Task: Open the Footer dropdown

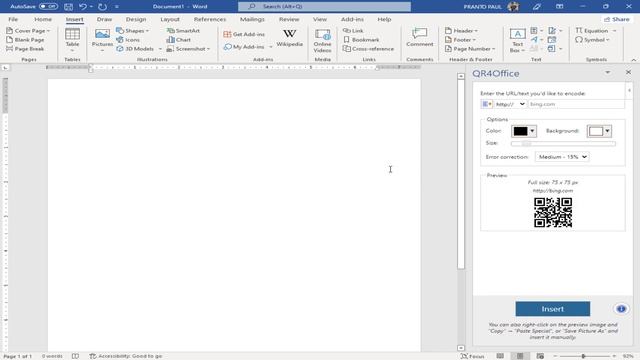Action: coord(460,40)
